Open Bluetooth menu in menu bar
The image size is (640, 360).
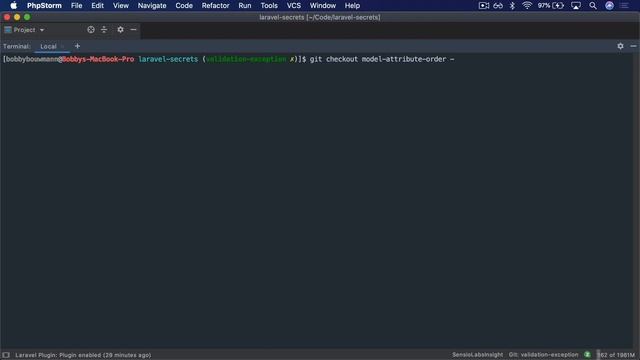coord(512,5)
